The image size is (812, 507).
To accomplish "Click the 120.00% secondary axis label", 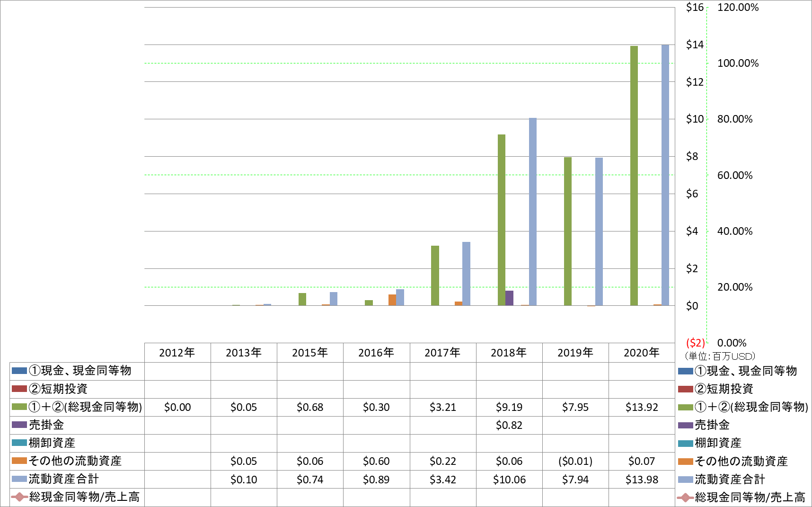I will point(738,7).
